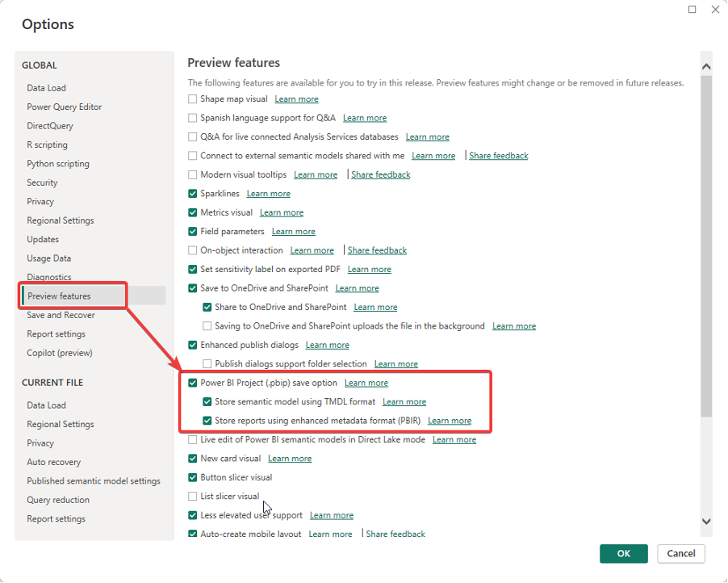The image size is (728, 583).
Task: Toggle Store reports using PBIR format
Action: point(207,421)
